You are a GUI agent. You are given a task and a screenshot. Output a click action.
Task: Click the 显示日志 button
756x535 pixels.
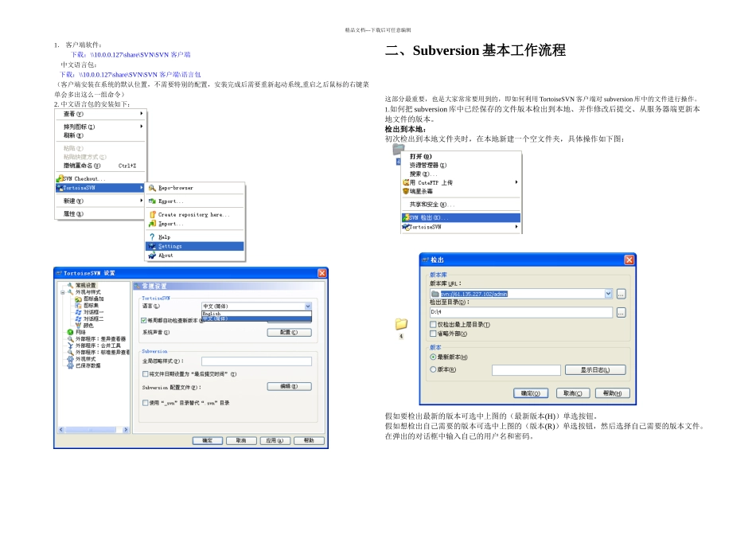[595, 370]
